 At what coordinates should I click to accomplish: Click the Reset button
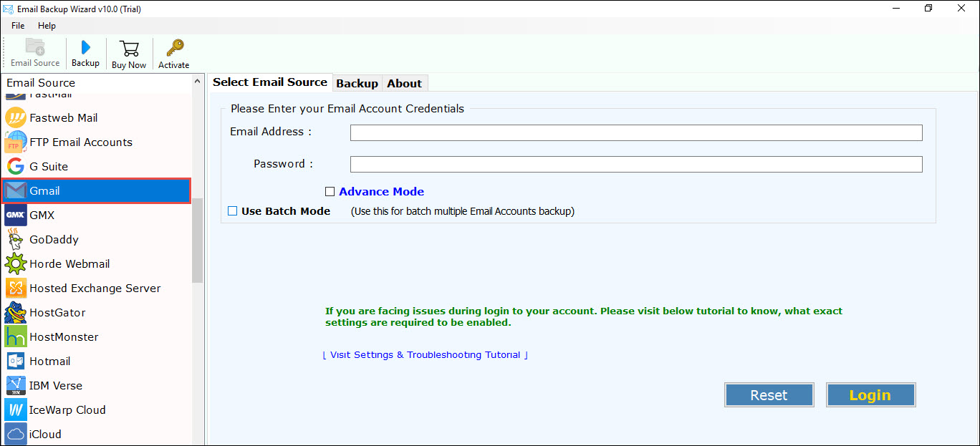(769, 395)
